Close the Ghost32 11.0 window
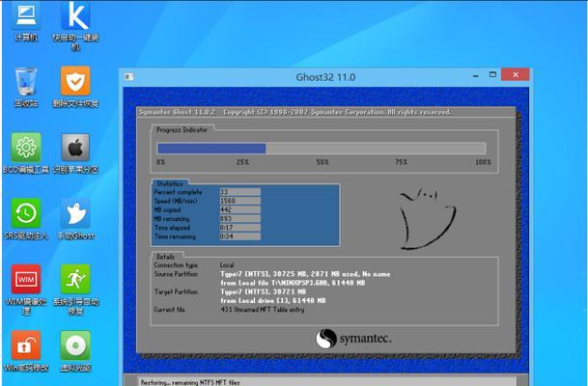The height and width of the screenshot is (386, 588). point(516,74)
